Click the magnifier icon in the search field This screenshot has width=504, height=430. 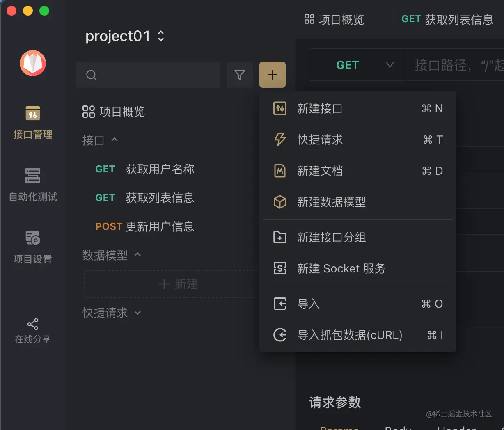click(91, 75)
